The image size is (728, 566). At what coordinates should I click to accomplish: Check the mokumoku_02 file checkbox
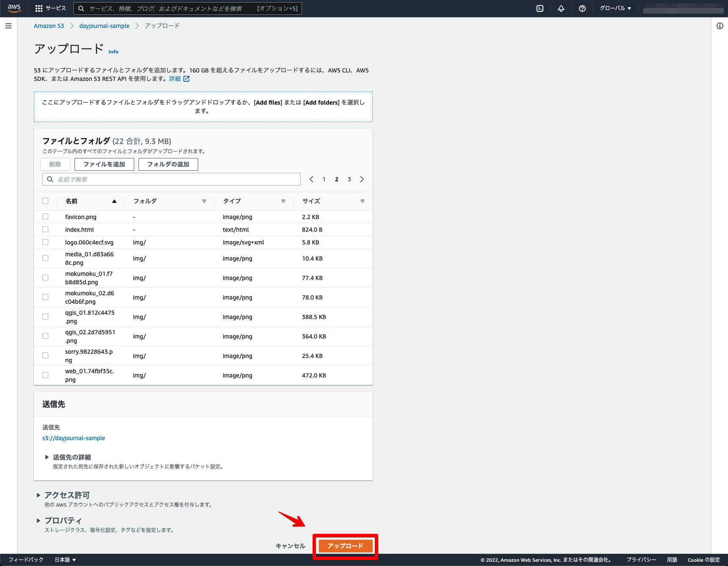(x=45, y=297)
